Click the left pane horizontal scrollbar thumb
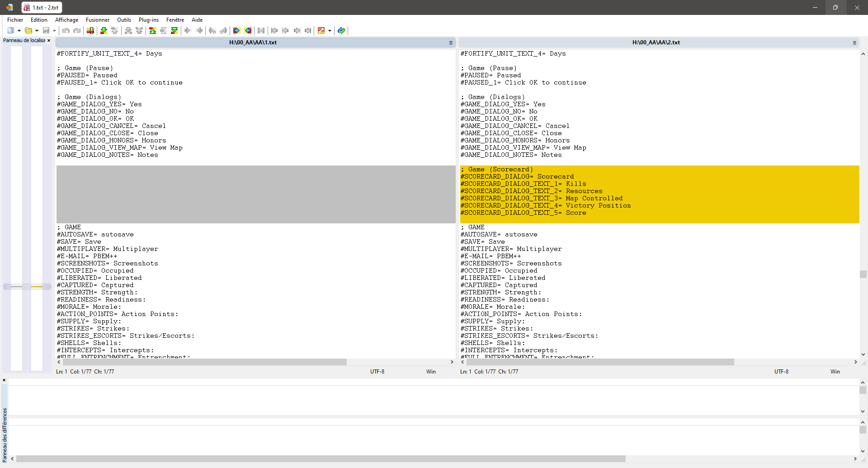 [x=204, y=362]
